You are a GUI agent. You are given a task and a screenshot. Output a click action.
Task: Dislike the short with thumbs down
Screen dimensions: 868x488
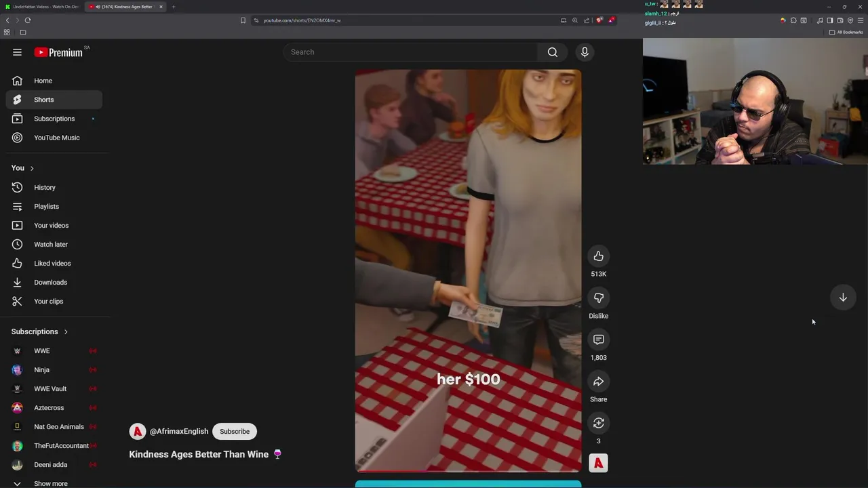(598, 298)
